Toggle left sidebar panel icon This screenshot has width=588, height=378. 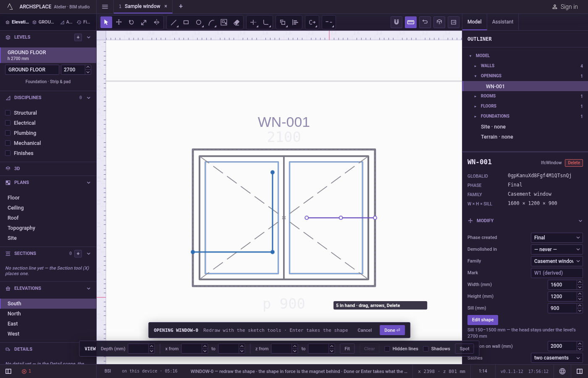8,371
